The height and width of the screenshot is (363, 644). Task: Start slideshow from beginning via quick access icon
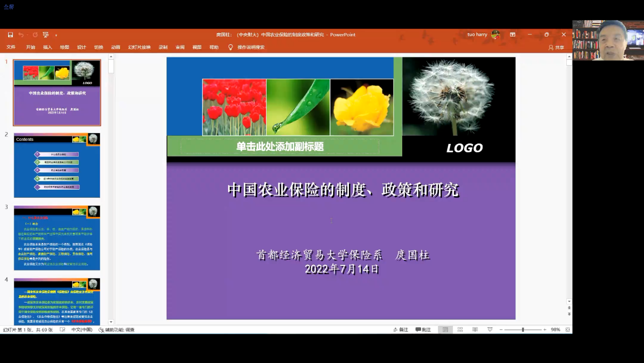coord(46,35)
